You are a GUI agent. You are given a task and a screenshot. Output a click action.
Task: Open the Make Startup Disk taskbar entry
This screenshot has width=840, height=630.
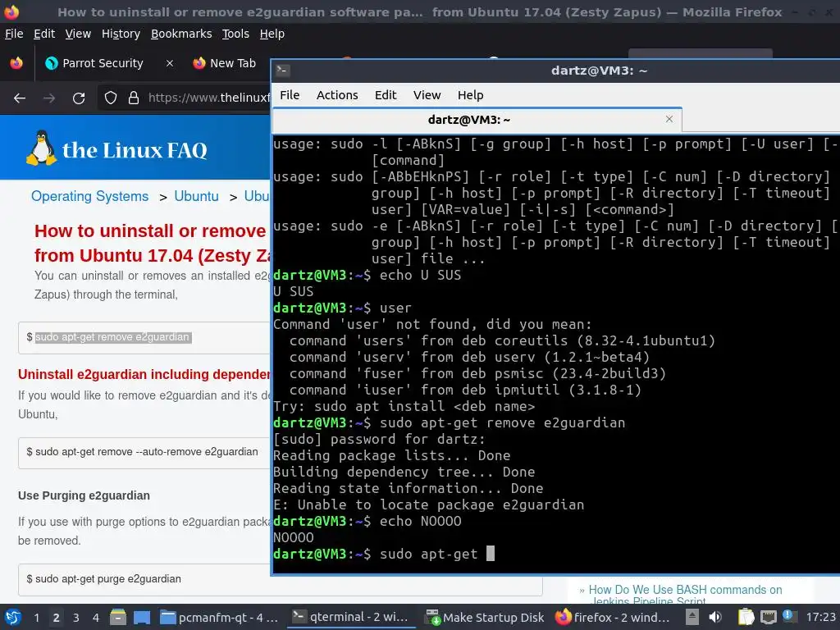click(x=485, y=617)
